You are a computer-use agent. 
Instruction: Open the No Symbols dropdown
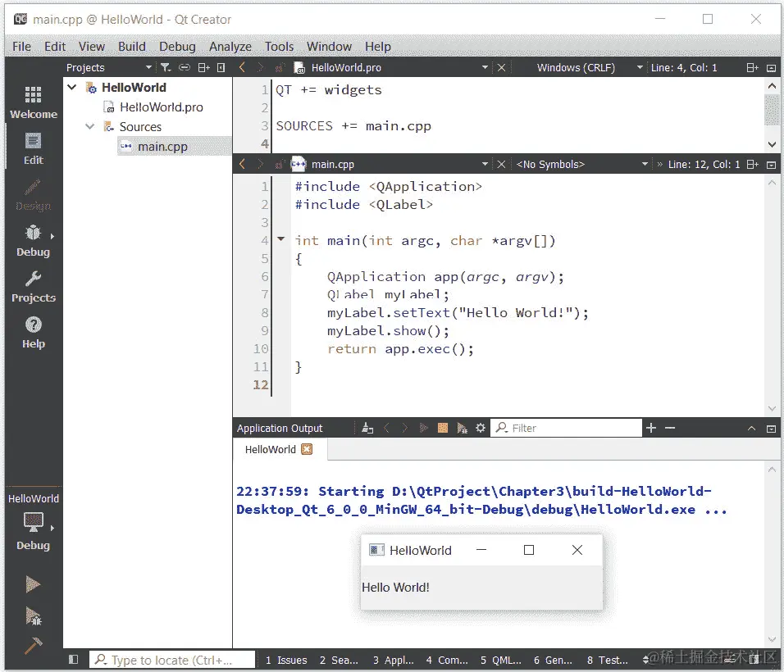pos(645,165)
